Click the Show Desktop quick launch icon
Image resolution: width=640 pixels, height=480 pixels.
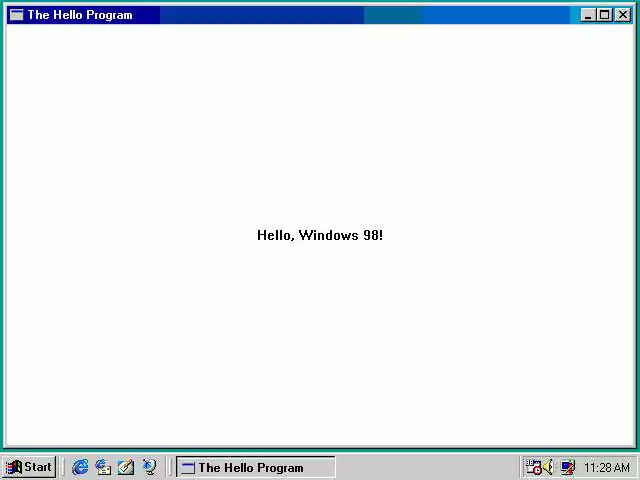126,467
